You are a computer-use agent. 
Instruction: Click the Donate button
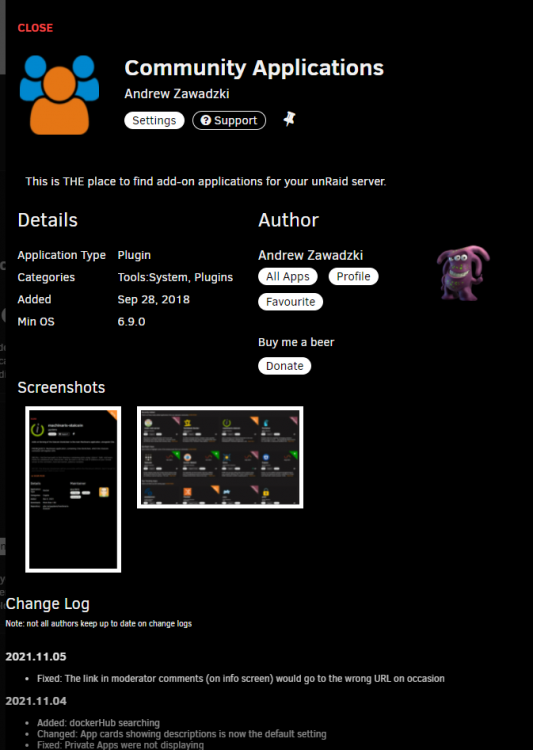pos(285,366)
